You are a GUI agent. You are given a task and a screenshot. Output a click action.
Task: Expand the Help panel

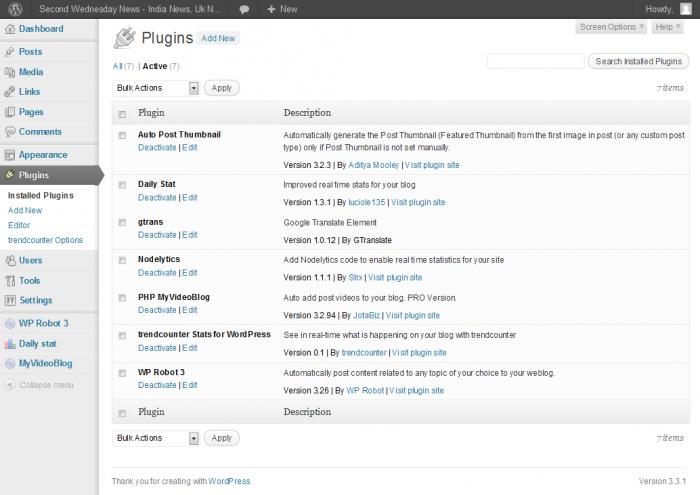(667, 27)
